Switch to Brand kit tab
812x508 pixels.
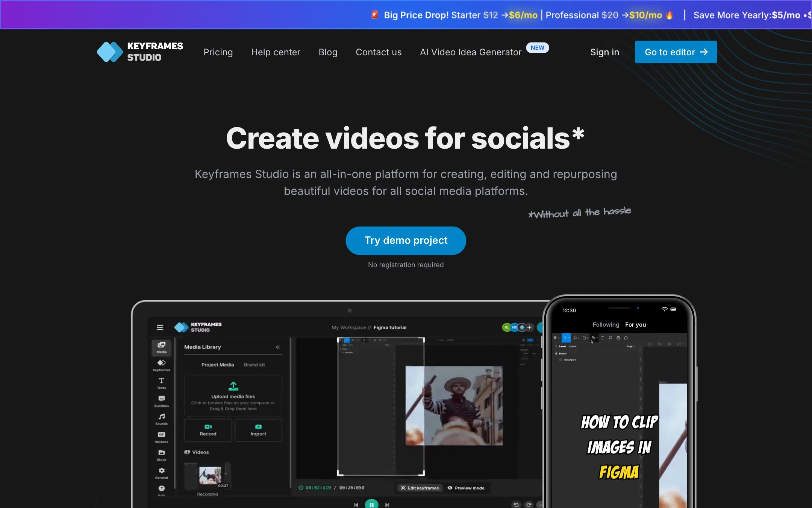pyautogui.click(x=255, y=365)
